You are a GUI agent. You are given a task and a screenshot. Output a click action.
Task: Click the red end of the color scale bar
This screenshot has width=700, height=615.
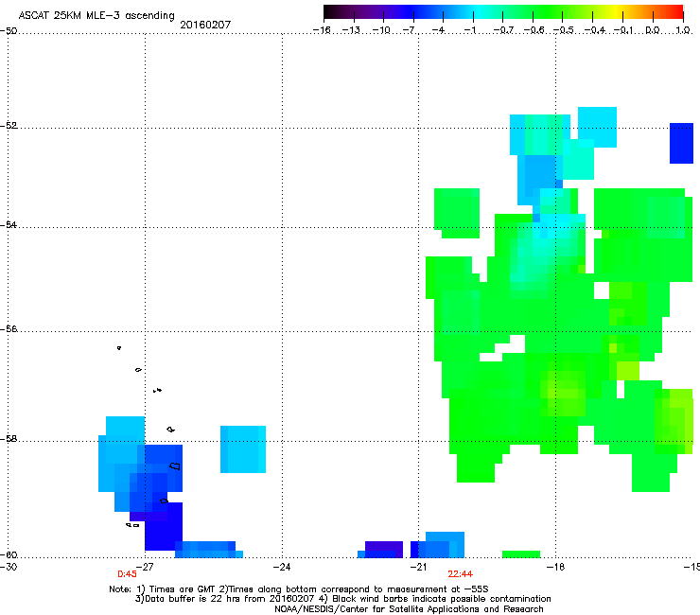click(x=676, y=12)
